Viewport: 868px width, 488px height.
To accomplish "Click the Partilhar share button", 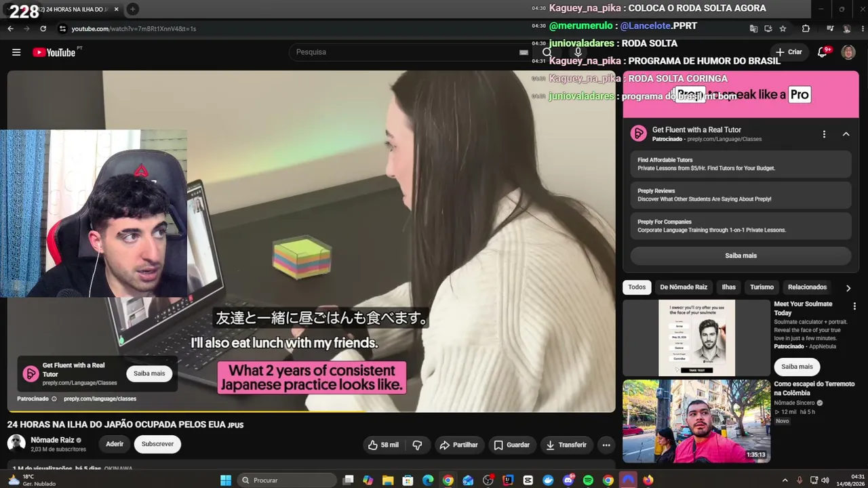I will tap(458, 445).
